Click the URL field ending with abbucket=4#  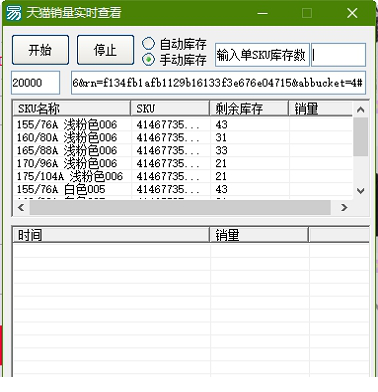[x=218, y=83]
